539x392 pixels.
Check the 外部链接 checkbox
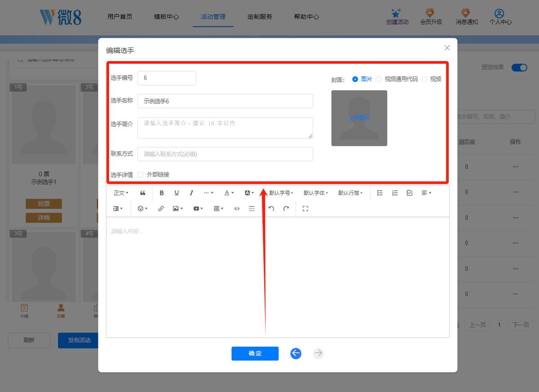(140, 175)
